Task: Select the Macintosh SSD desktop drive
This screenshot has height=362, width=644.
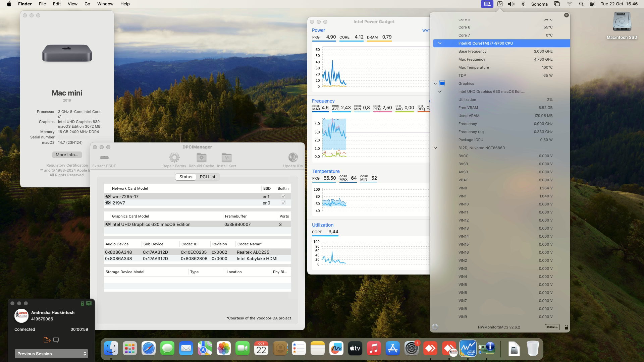Action: point(622,26)
